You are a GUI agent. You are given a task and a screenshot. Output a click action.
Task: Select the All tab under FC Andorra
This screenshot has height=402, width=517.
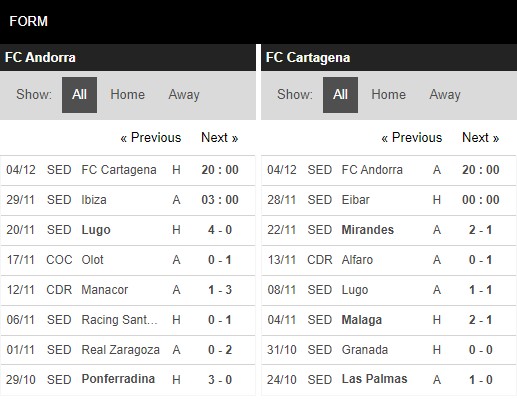pos(79,95)
